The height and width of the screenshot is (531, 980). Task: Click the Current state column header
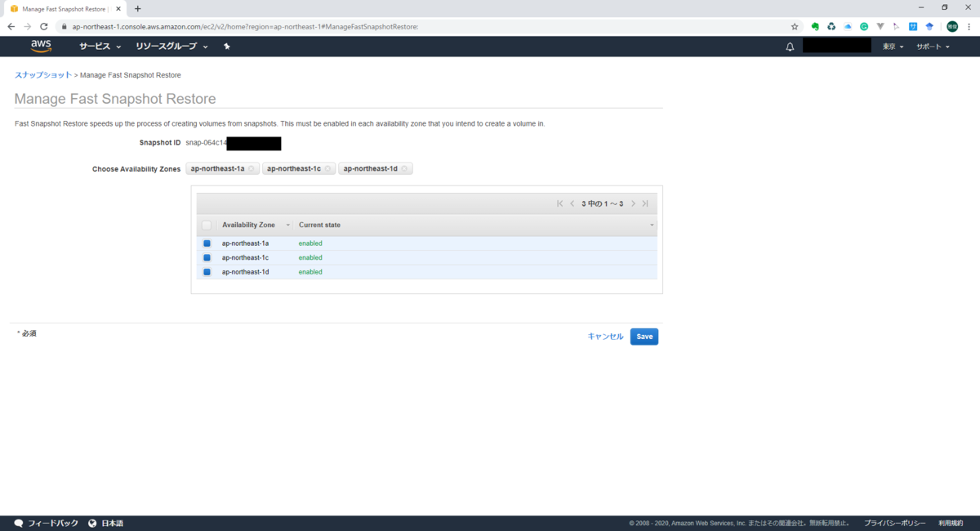319,225
